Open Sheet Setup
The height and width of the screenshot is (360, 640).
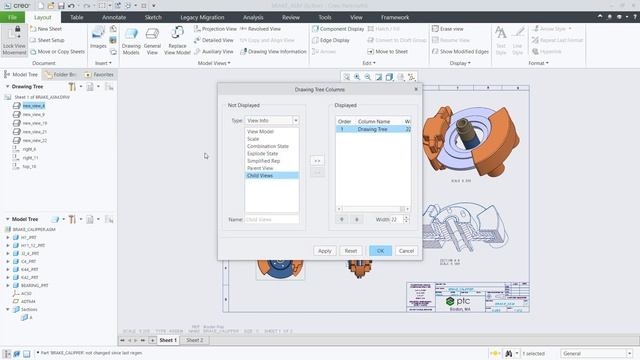coord(47,40)
